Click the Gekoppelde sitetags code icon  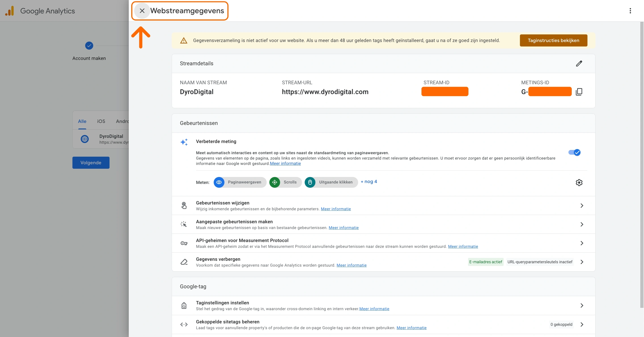(184, 324)
